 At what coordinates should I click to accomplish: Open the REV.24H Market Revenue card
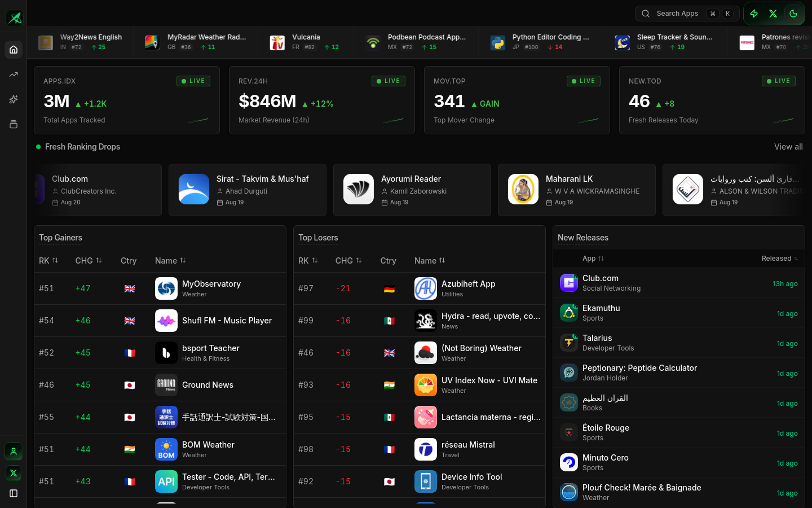click(x=322, y=100)
